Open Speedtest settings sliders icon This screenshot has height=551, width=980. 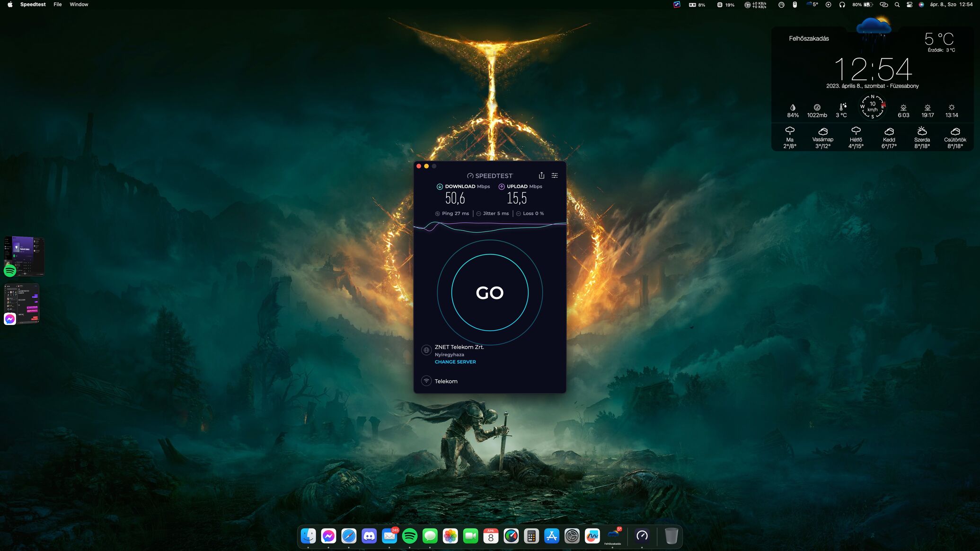tap(555, 175)
